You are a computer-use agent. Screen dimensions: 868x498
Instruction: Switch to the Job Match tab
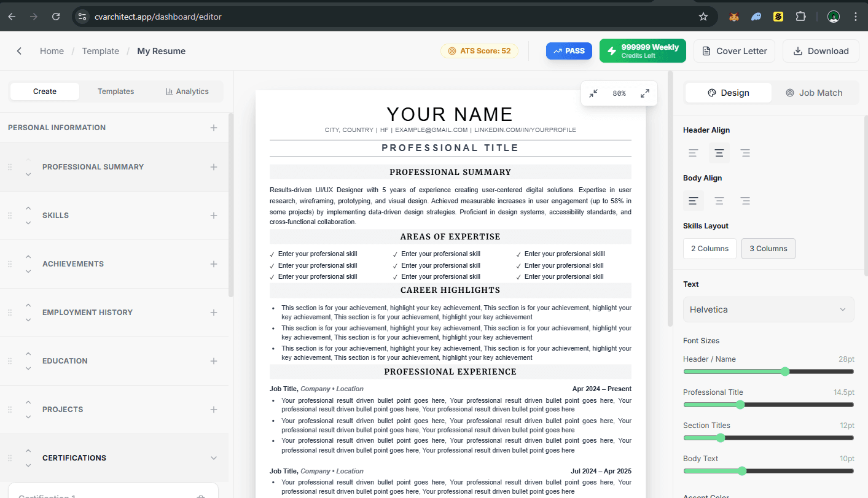(815, 92)
